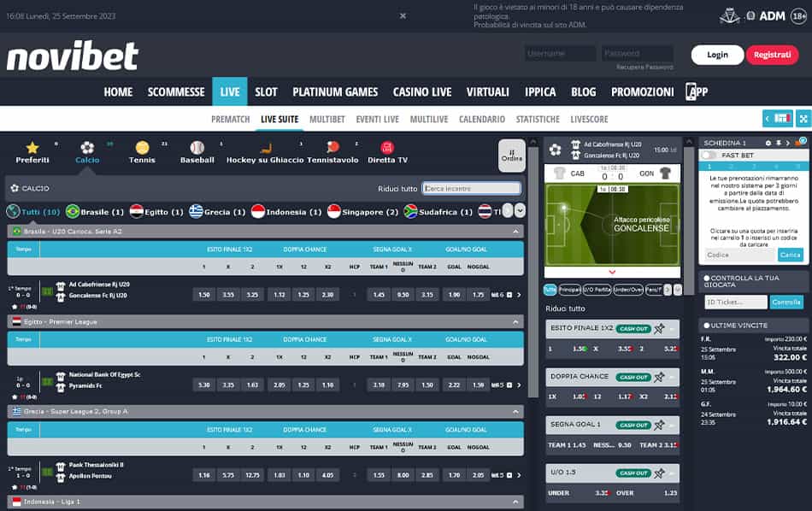
Task: Filter matches by Sudafrica flag
Action: pos(410,211)
